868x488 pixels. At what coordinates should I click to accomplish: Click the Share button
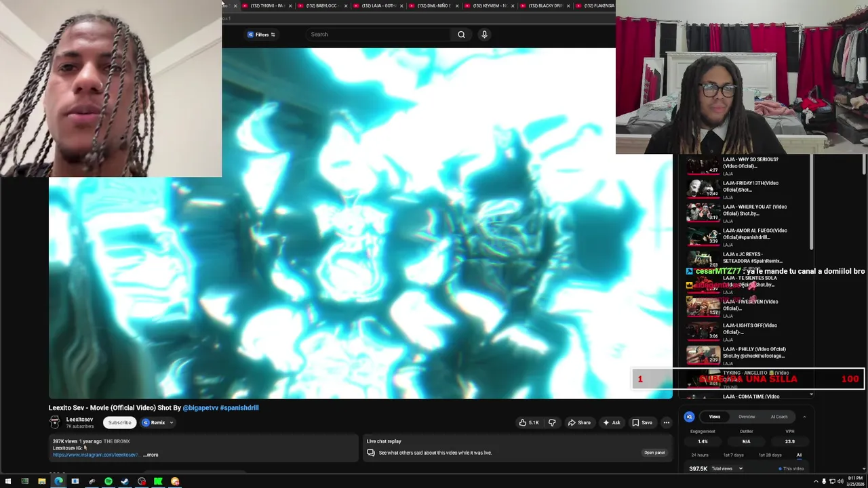click(579, 422)
